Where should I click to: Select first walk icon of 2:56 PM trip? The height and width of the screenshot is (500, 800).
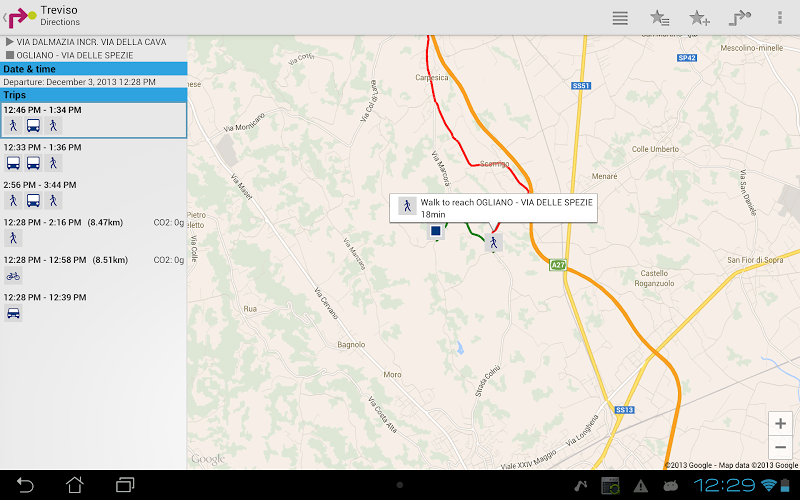(x=13, y=201)
